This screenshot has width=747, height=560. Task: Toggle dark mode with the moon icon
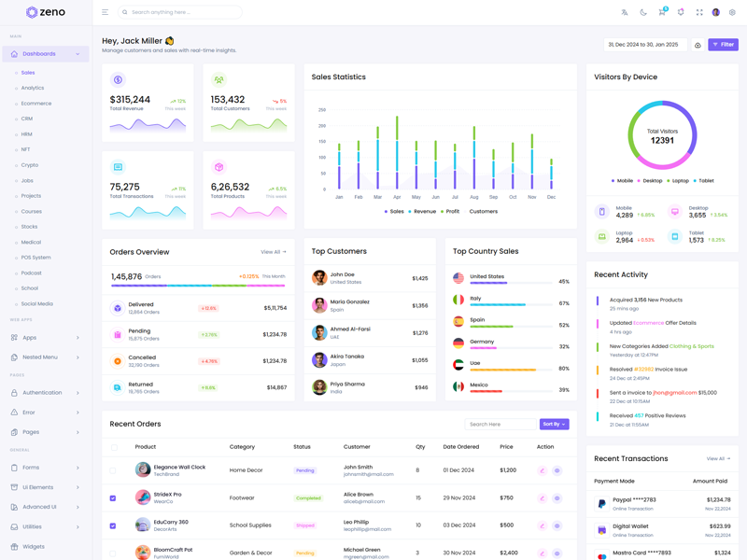643,12
